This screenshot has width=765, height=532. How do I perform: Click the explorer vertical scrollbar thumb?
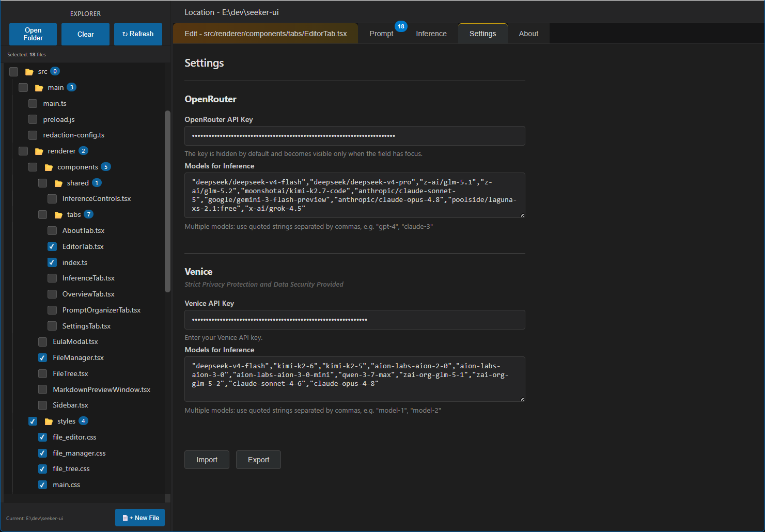coord(167,201)
